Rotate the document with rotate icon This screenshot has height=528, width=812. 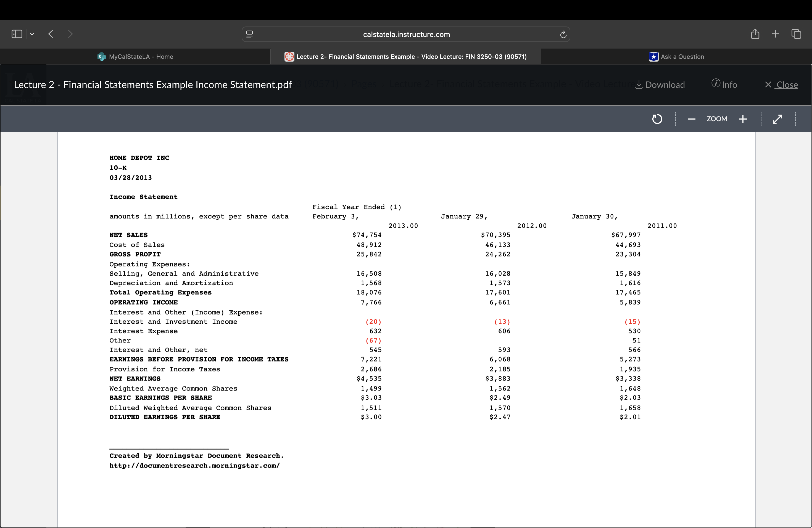coord(657,119)
